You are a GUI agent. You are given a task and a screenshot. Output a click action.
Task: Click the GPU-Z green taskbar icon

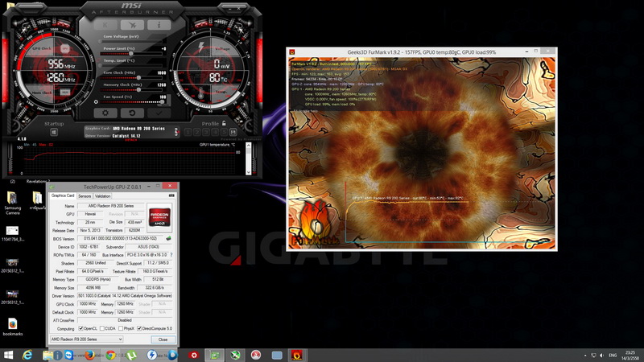[214, 355]
